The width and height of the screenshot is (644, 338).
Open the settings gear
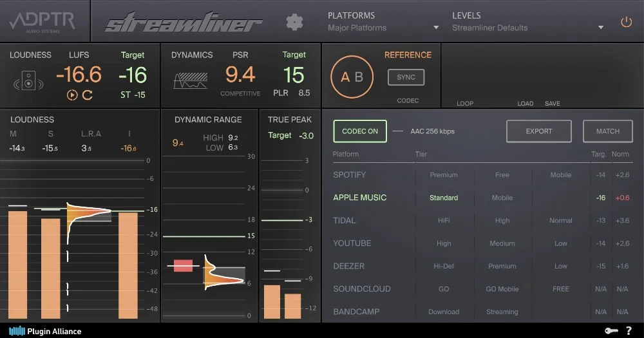294,22
